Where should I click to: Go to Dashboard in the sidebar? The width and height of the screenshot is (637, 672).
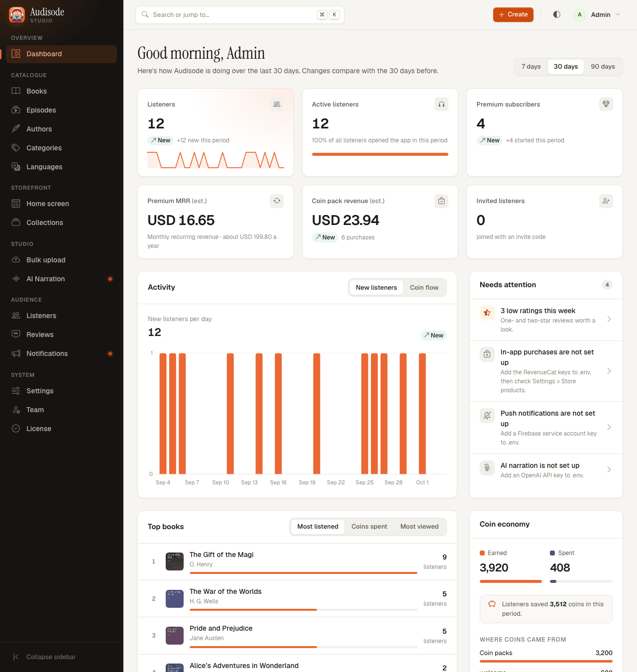coord(62,54)
